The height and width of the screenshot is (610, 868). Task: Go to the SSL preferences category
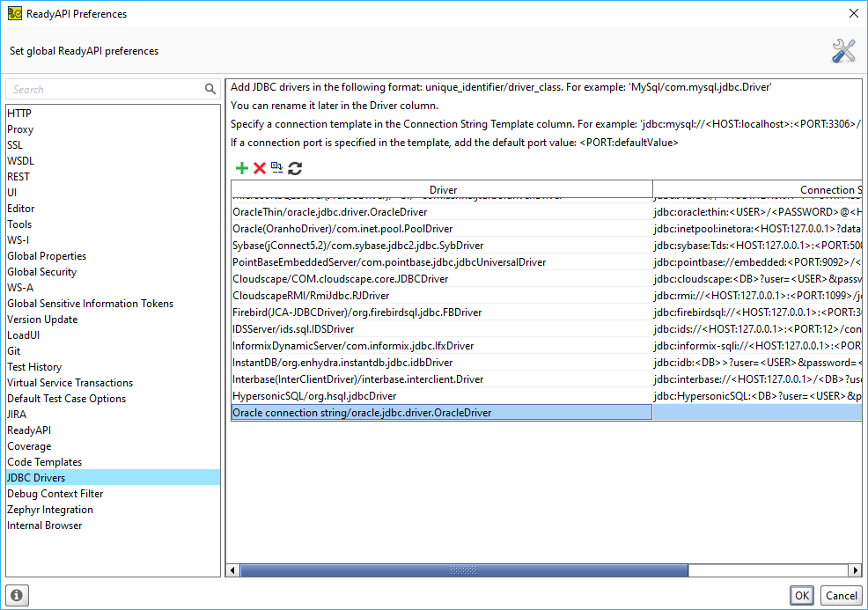pyautogui.click(x=113, y=145)
